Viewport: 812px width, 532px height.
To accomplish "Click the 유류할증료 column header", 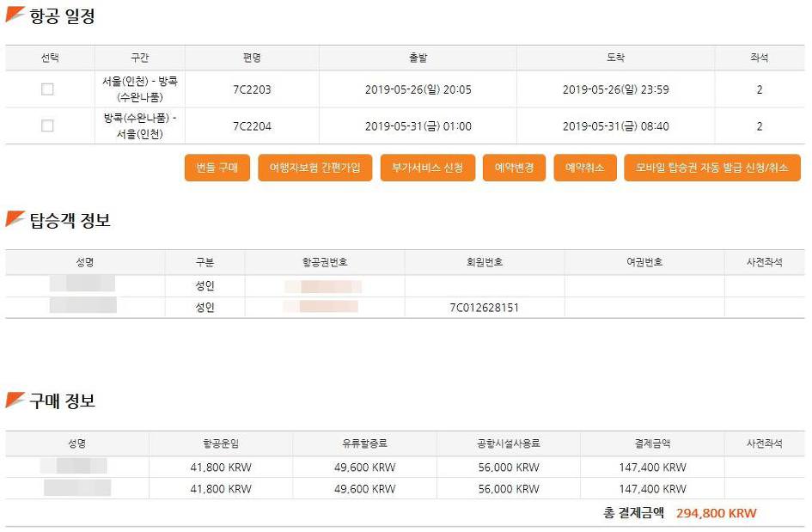I will click(364, 443).
